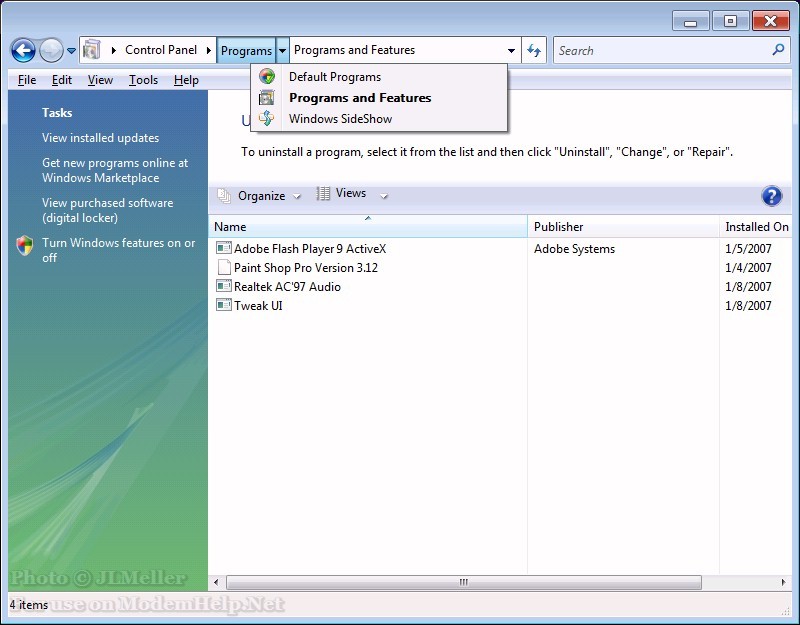The image size is (800, 625).
Task: Expand the arrow after Control Panel
Action: tap(209, 50)
